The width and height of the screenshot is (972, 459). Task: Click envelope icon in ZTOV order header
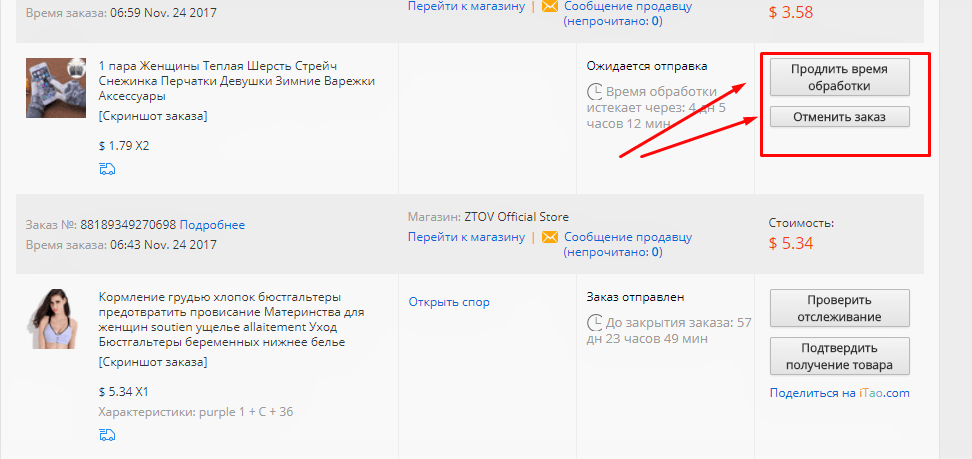click(x=549, y=237)
